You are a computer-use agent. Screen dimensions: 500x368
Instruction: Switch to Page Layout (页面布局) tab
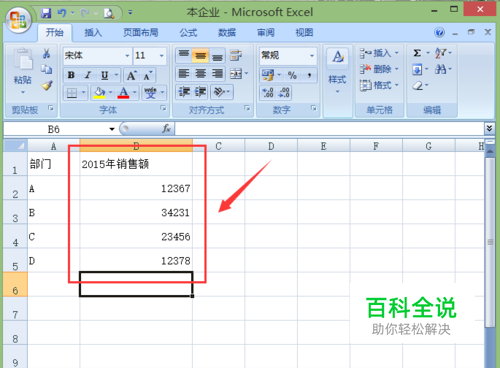(x=141, y=33)
